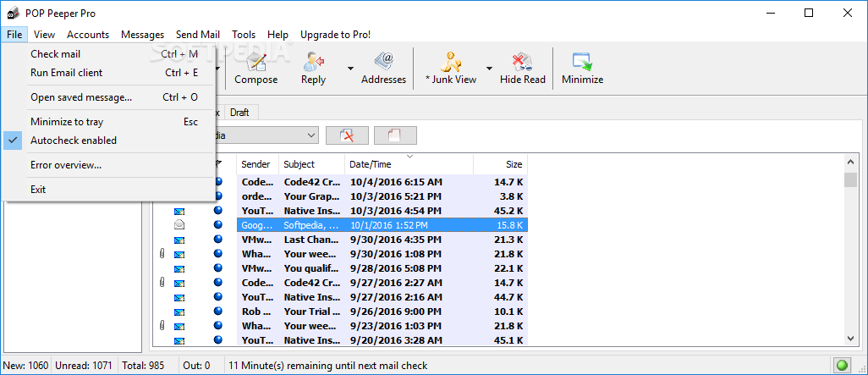This screenshot has width=868, height=375.
Task: Open the Send Mail menu
Action: tap(198, 35)
